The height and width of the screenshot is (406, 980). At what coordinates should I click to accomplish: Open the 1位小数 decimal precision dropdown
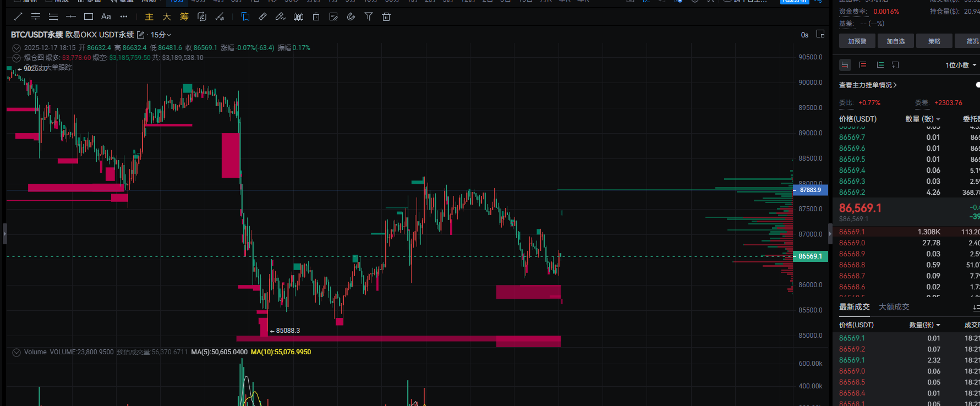pos(961,65)
